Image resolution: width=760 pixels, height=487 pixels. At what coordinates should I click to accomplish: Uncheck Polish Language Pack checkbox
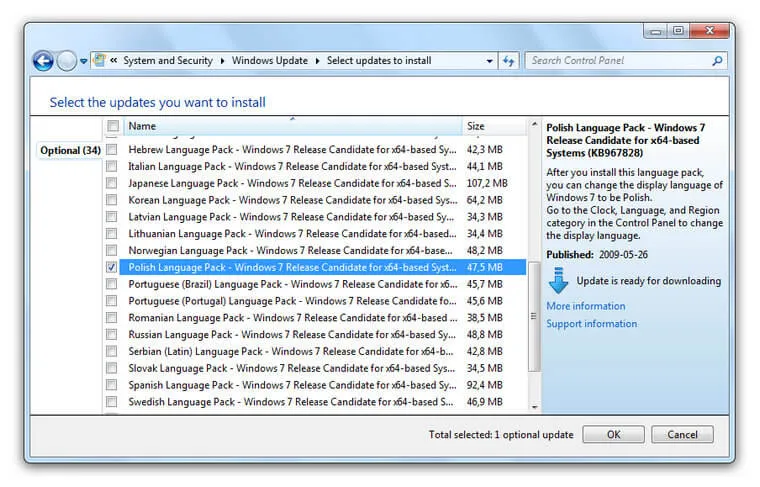coord(112,267)
